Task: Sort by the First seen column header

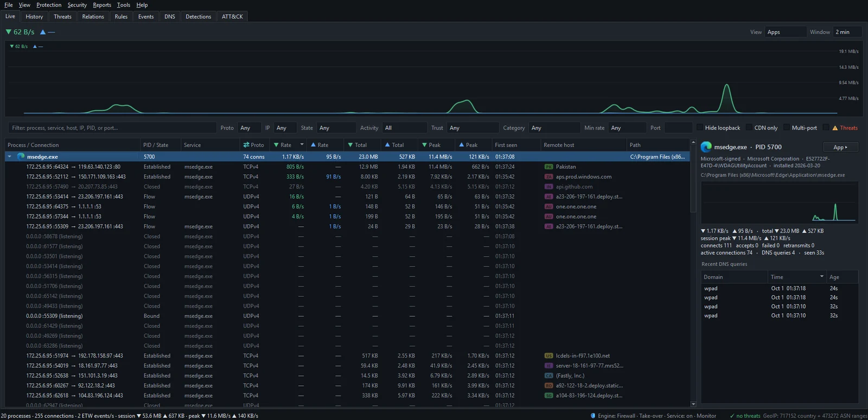Action: 516,145
